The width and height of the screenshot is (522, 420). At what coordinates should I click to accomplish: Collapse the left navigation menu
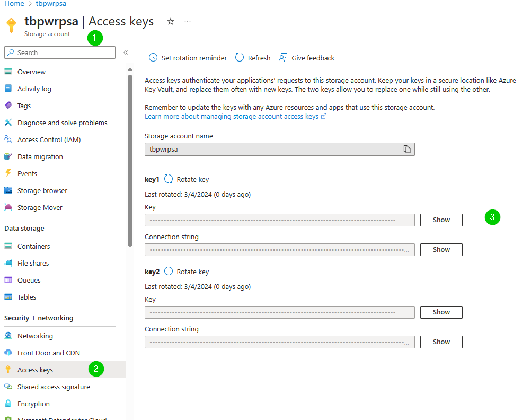(126, 52)
